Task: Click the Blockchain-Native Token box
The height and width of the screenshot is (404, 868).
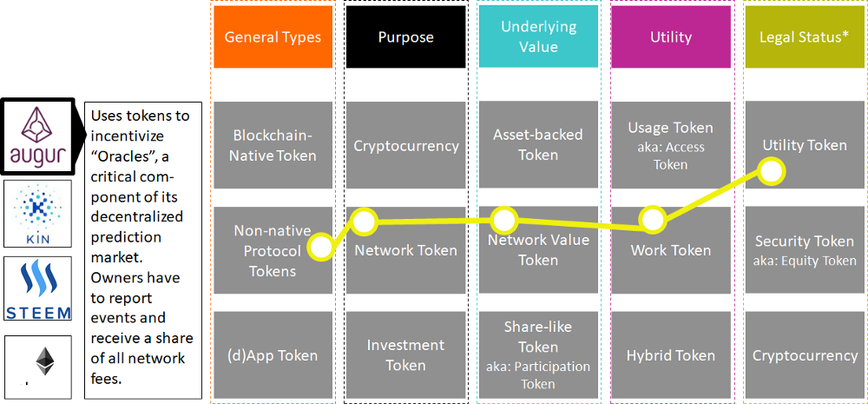Action: pyautogui.click(x=273, y=145)
